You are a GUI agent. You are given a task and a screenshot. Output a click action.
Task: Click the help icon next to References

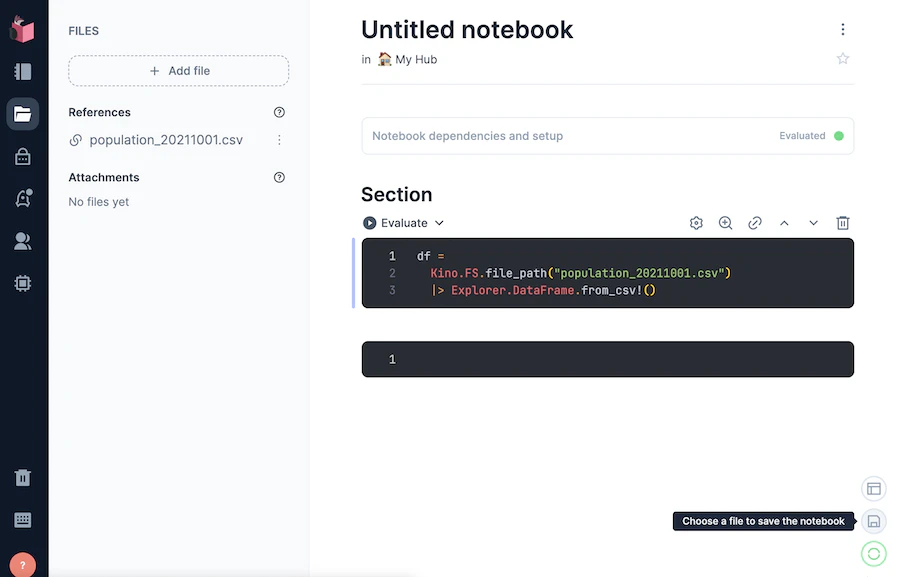click(x=280, y=113)
